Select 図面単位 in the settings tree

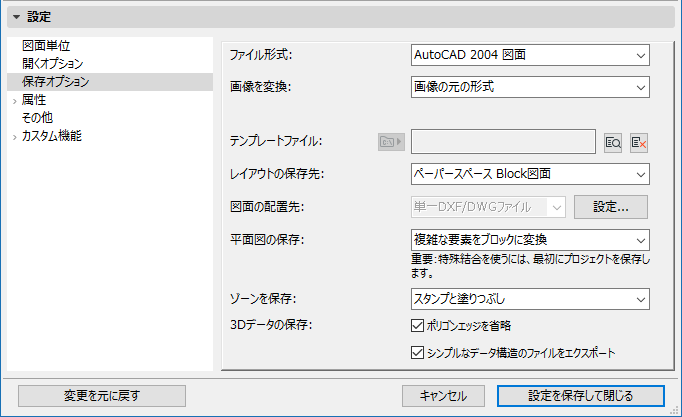tap(46, 46)
